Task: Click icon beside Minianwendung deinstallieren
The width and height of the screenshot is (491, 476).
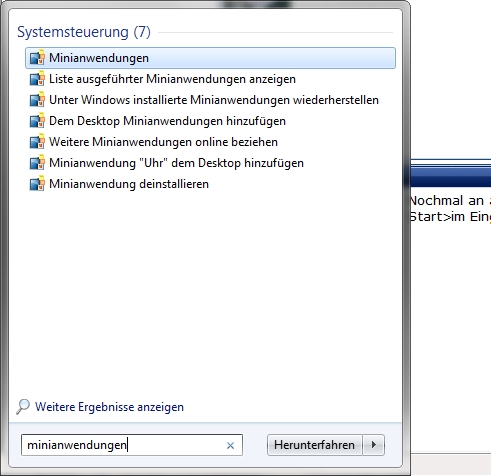Action: point(37,184)
